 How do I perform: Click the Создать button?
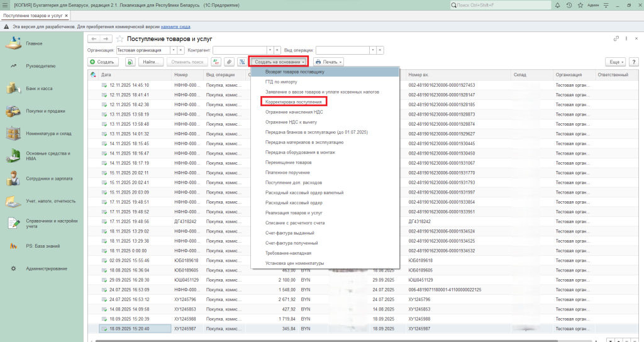click(x=102, y=62)
